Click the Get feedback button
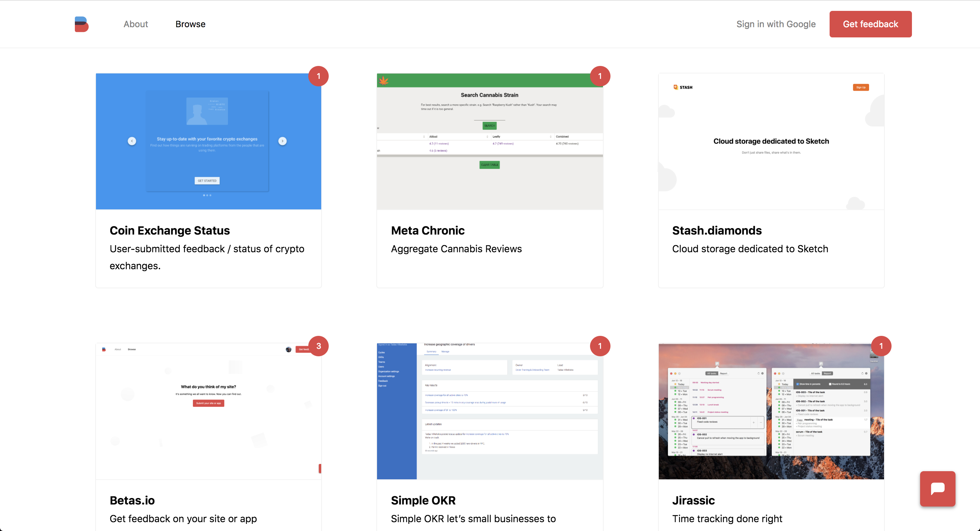The image size is (980, 531). 870,24
